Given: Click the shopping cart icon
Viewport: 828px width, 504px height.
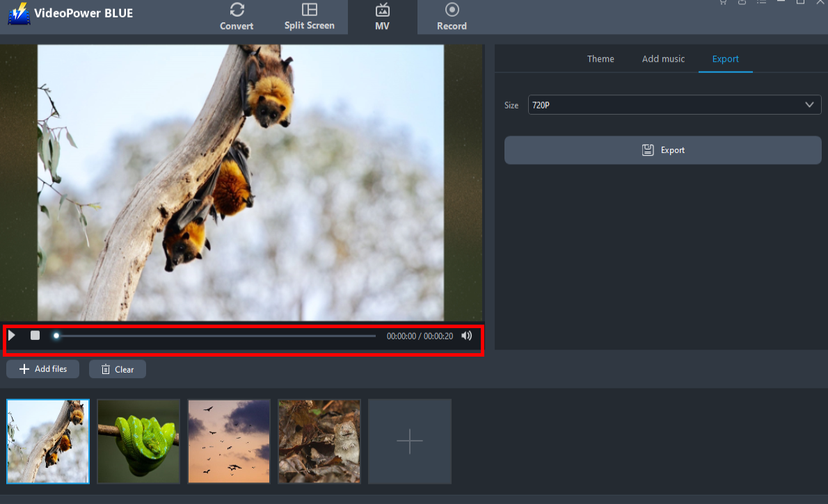Looking at the screenshot, I should coord(723,2).
